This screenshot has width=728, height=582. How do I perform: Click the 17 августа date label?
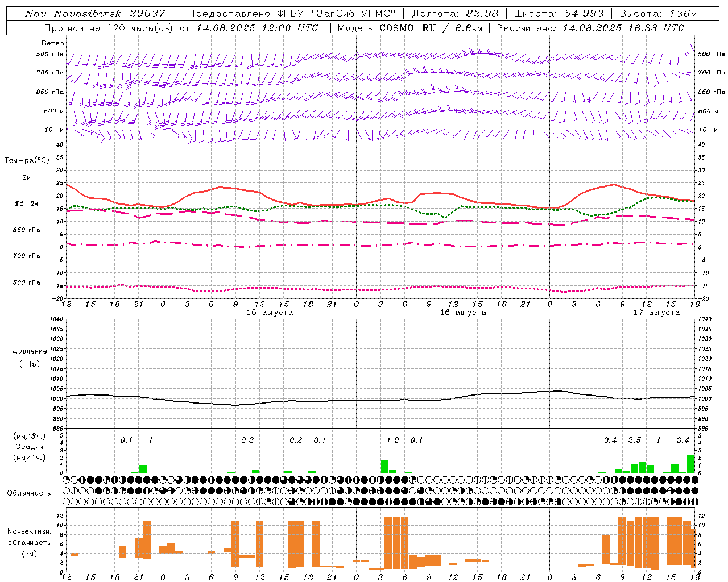coord(656,313)
